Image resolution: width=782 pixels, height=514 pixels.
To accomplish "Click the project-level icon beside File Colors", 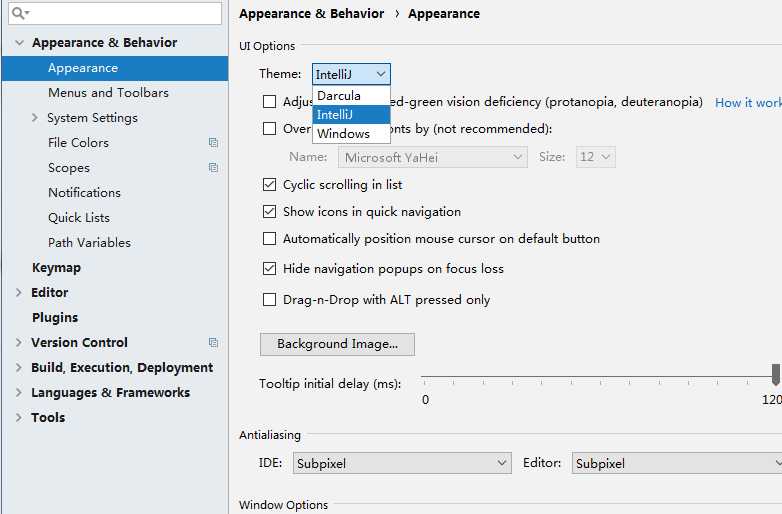I will point(213,143).
